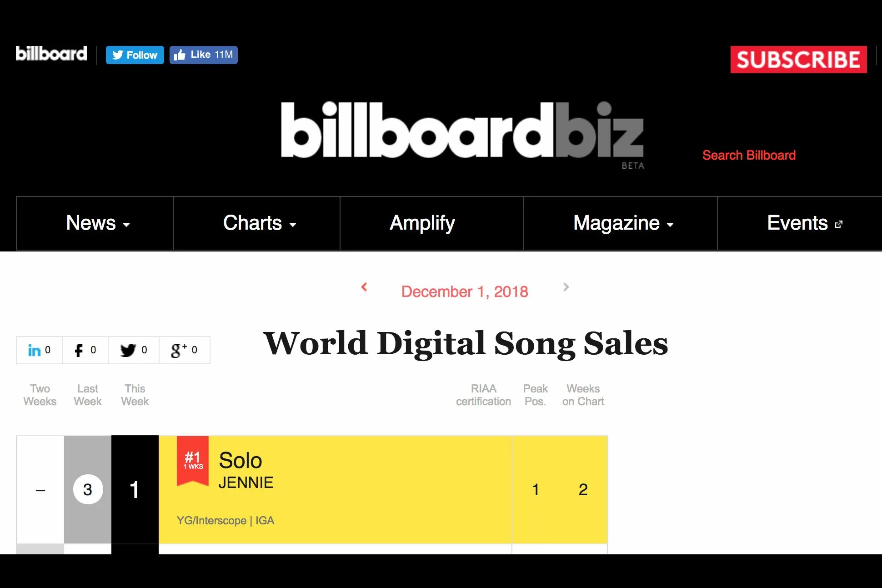Share the chart via Facebook icon
The image size is (882, 588).
[85, 350]
